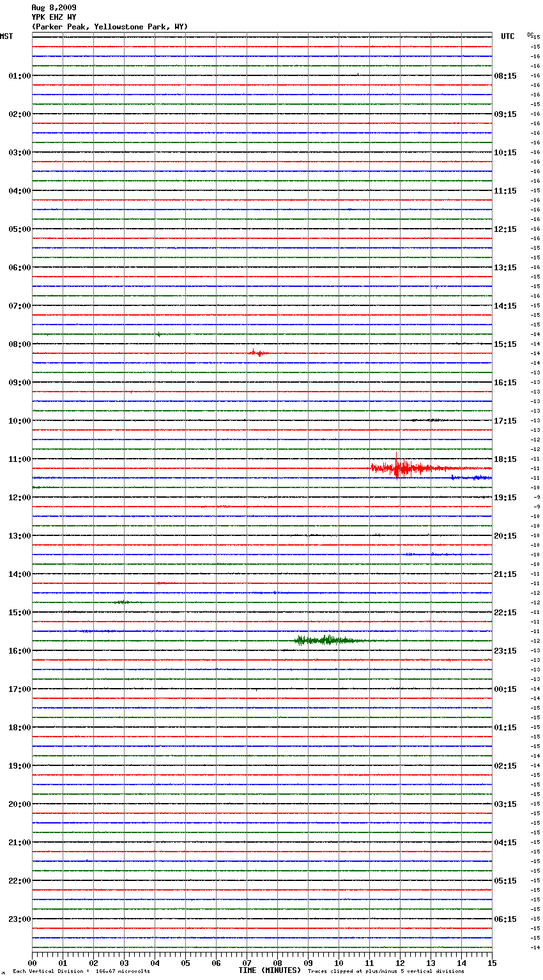Click the 06:15 UTC time label

[505, 919]
